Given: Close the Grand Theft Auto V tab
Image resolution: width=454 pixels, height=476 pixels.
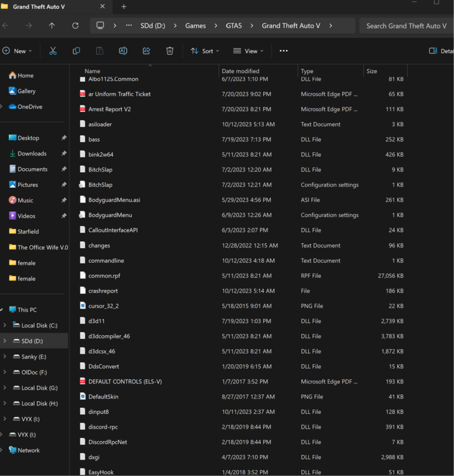Looking at the screenshot, I should click(x=103, y=6).
